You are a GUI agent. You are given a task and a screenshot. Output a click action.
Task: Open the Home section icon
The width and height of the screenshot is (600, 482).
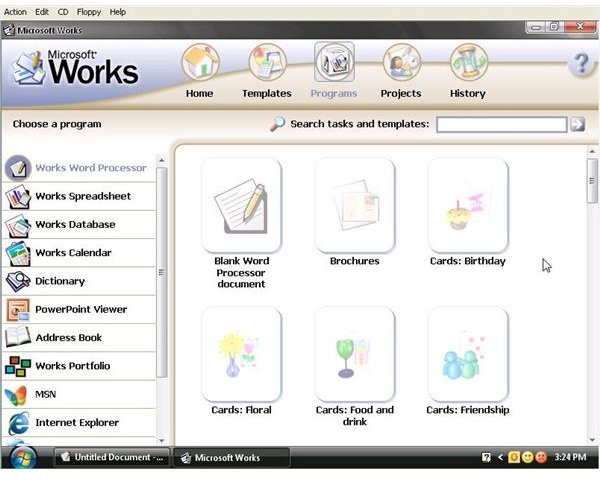pyautogui.click(x=200, y=62)
